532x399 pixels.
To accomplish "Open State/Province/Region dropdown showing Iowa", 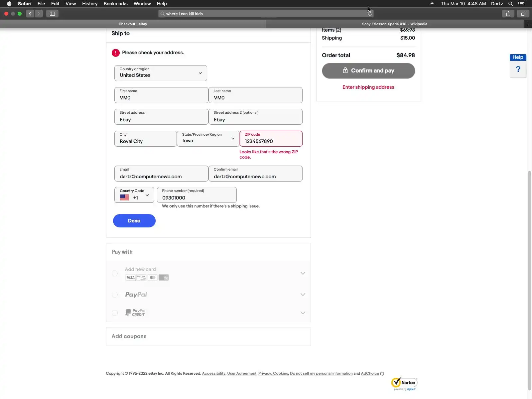I will pos(208,139).
